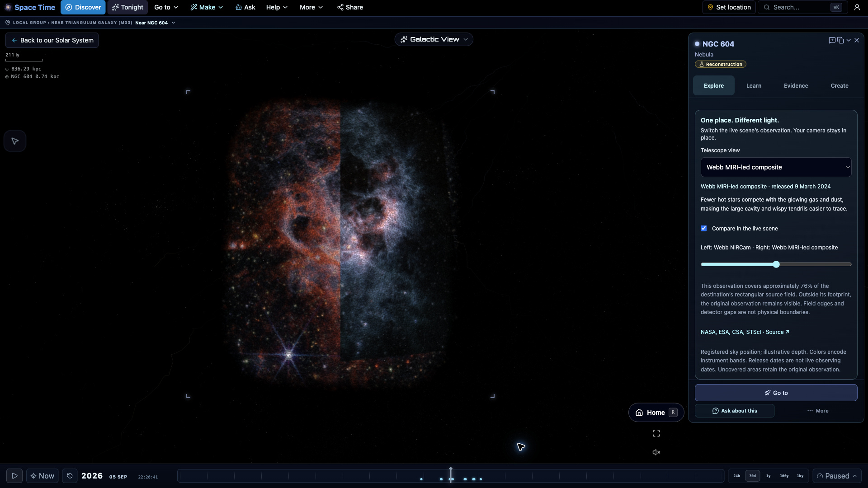The height and width of the screenshot is (488, 868).
Task: Click the NGC 604 title dot
Action: pos(697,44)
